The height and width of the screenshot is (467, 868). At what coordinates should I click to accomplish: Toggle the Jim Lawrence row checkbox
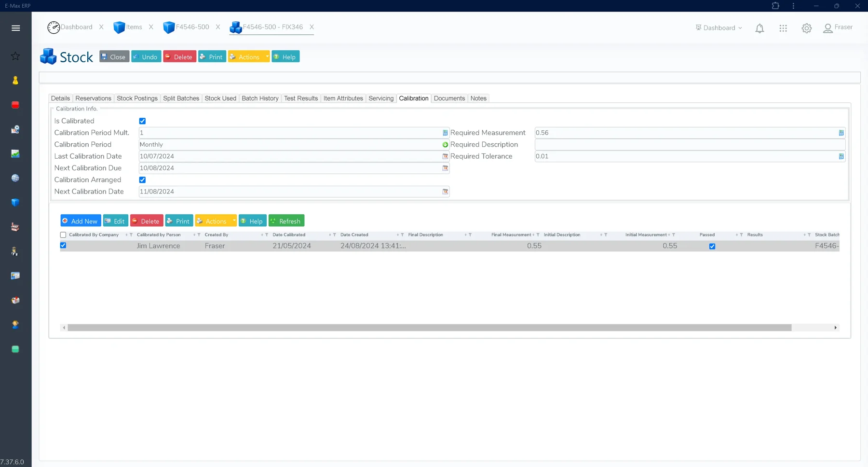click(63, 246)
